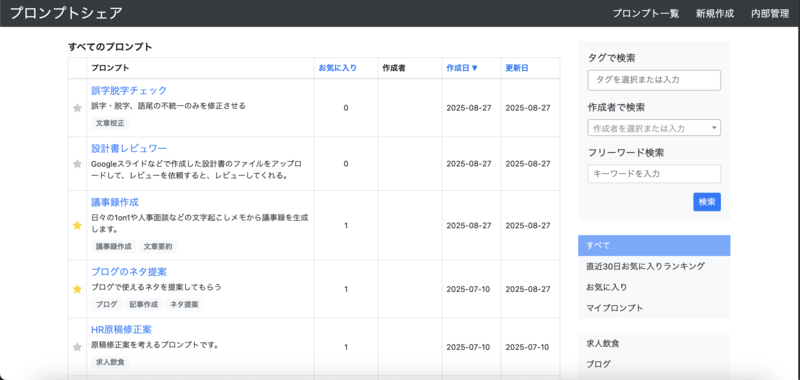Click the すべてのプロンプト heading
Screen dimensions: 800x380
tap(110, 47)
